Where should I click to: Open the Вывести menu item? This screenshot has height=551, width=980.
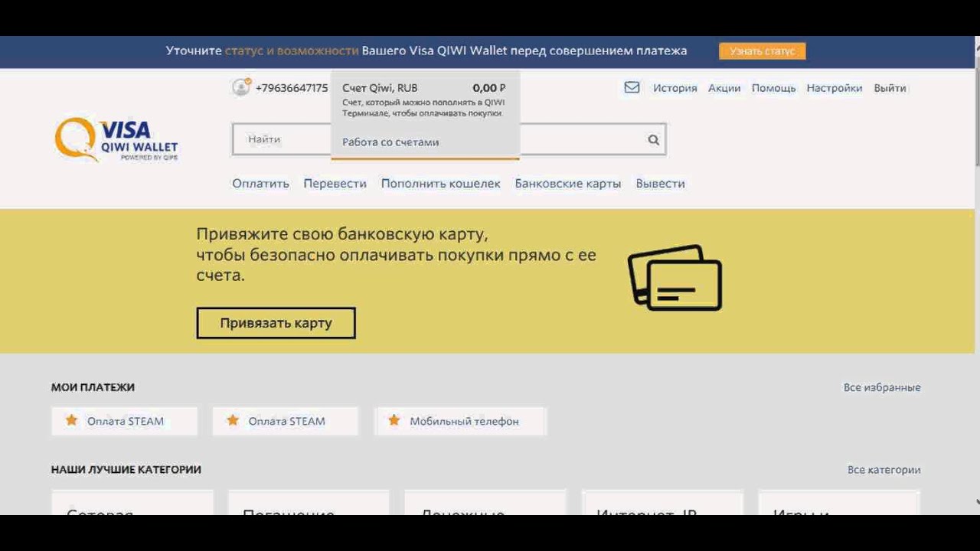(x=660, y=184)
